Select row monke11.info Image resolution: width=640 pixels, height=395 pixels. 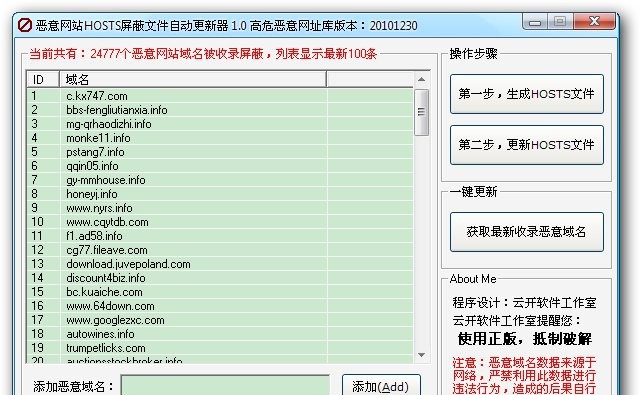220,138
